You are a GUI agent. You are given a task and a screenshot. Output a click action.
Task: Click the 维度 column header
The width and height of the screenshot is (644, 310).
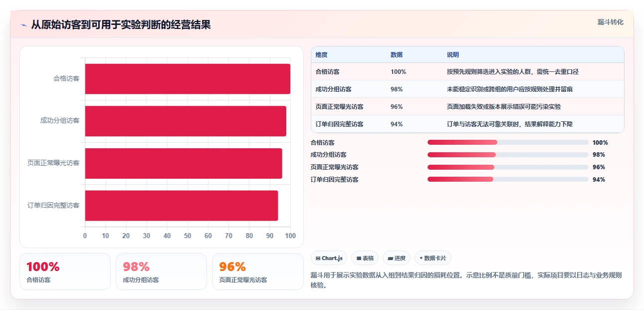coord(322,55)
